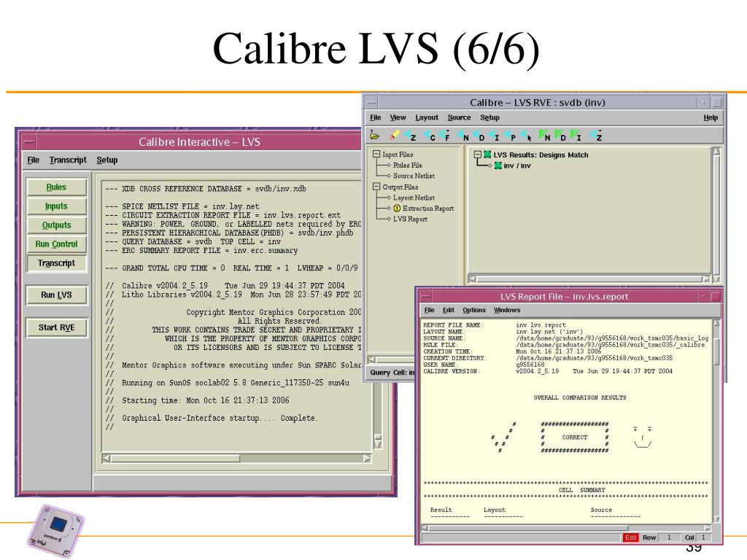Click the green LVS Results Designs Match icon
The width and height of the screenshot is (747, 560).
(487, 155)
